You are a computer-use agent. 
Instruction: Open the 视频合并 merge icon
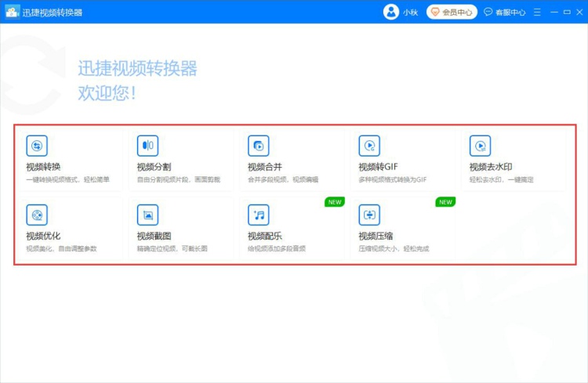coord(259,146)
